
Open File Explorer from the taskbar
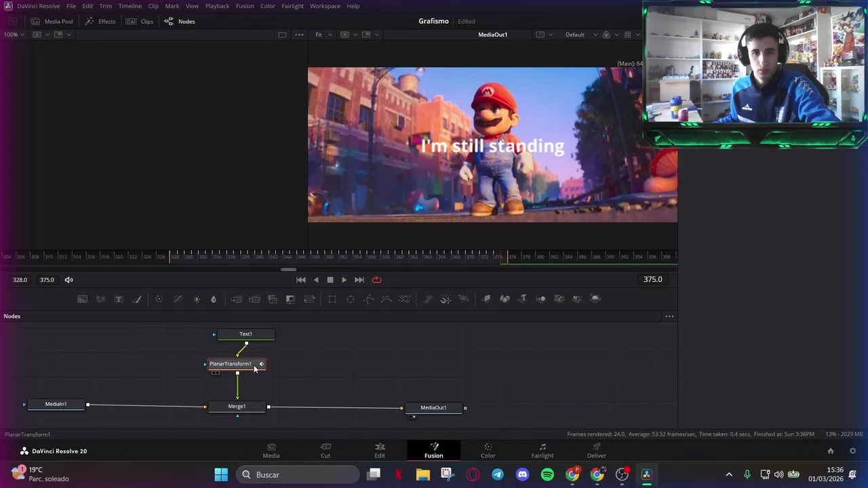(423, 474)
